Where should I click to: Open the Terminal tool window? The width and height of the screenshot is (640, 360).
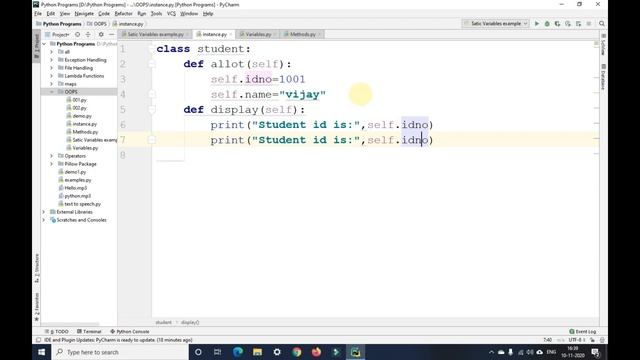click(x=89, y=331)
